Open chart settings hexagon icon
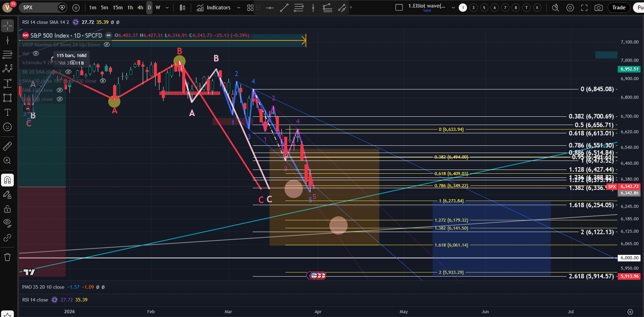This screenshot has width=644, height=317. pyautogui.click(x=570, y=8)
